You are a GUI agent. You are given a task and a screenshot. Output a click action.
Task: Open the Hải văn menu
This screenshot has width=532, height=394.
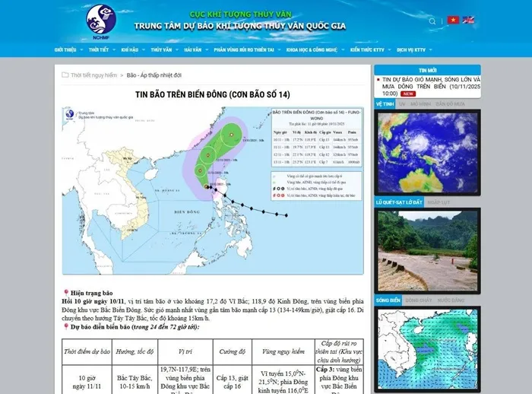193,49
